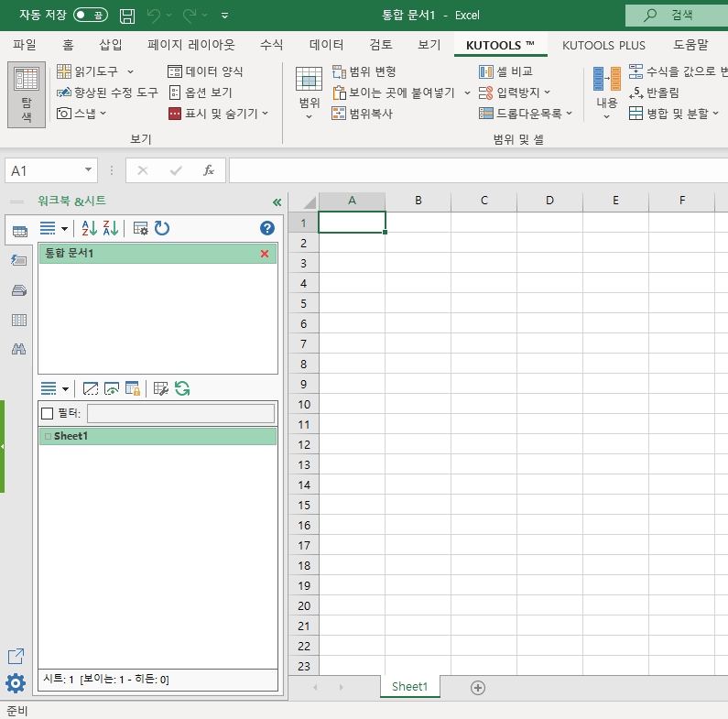The height and width of the screenshot is (719, 728).
Task: Open quick access toolbar customize dropdown
Action: (224, 16)
